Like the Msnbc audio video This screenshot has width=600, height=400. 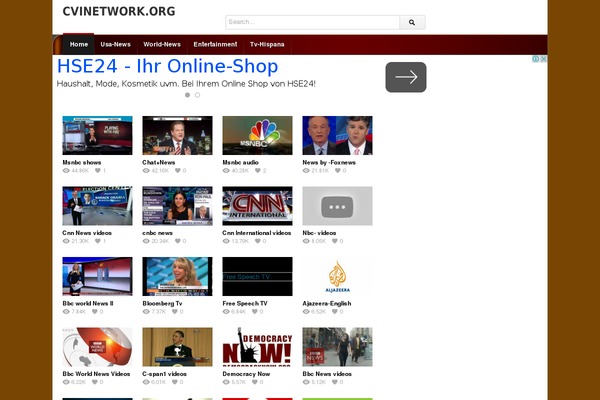(x=258, y=171)
